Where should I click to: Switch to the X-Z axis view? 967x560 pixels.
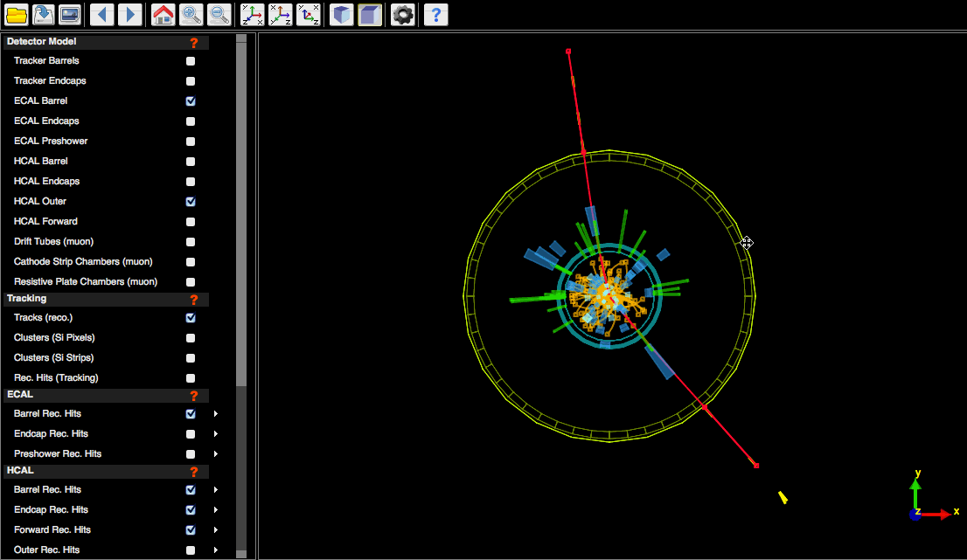click(x=280, y=14)
